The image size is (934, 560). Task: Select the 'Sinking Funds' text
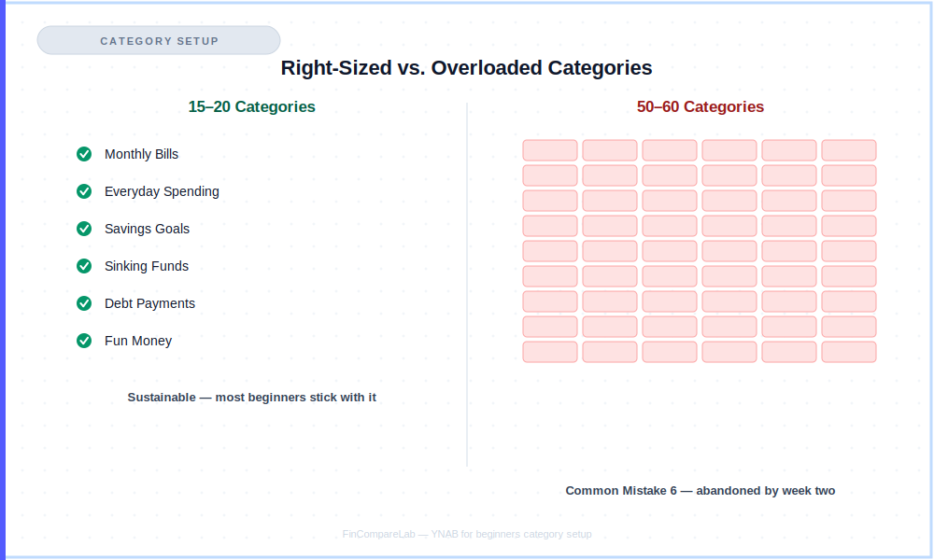click(147, 266)
